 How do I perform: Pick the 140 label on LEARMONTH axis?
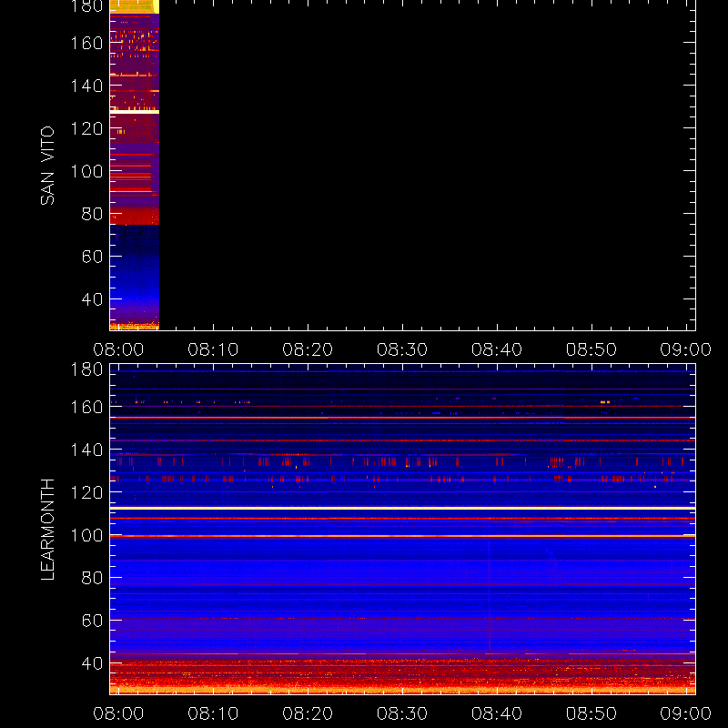86,450
